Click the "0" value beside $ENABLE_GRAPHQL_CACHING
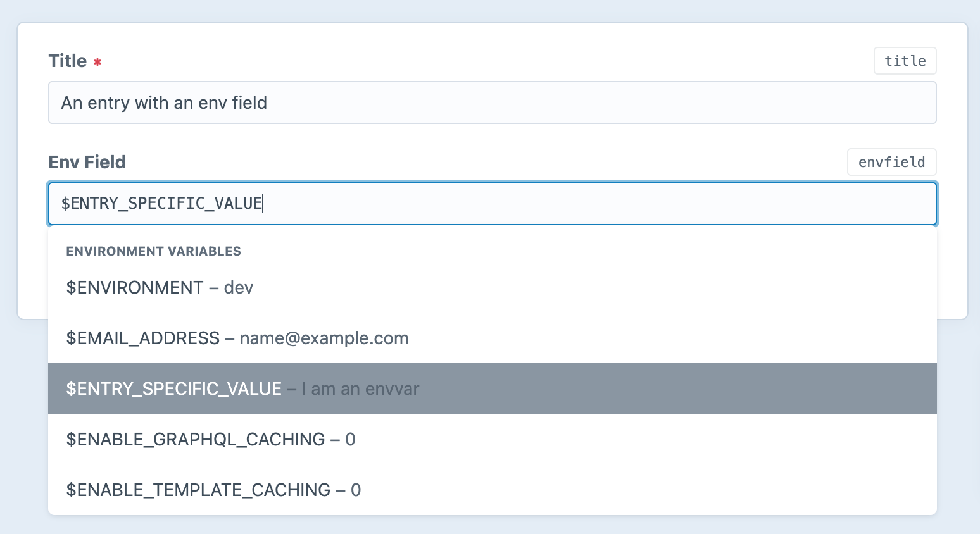 [351, 440]
